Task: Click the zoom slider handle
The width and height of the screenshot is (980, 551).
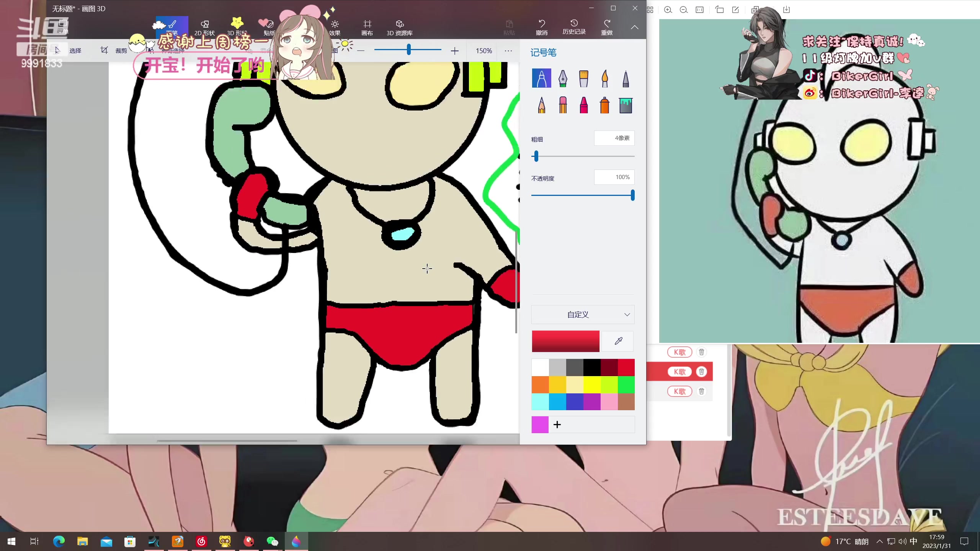Action: click(x=408, y=49)
